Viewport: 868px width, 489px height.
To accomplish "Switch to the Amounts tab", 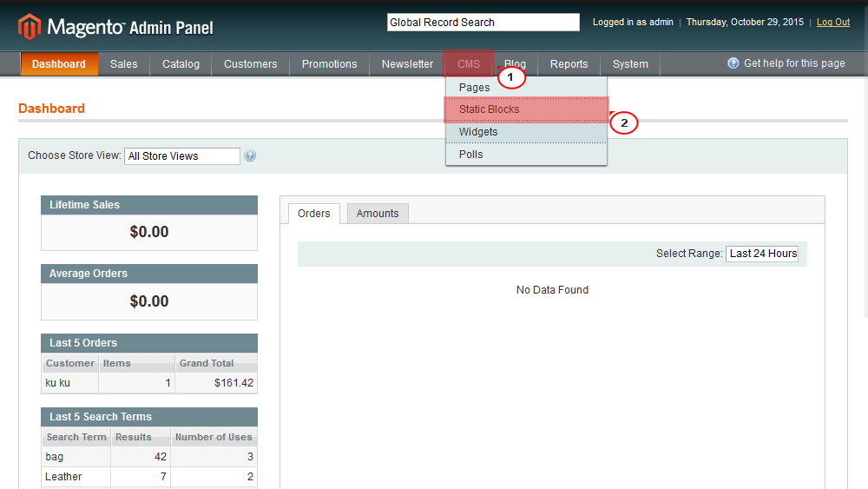I will coord(378,214).
